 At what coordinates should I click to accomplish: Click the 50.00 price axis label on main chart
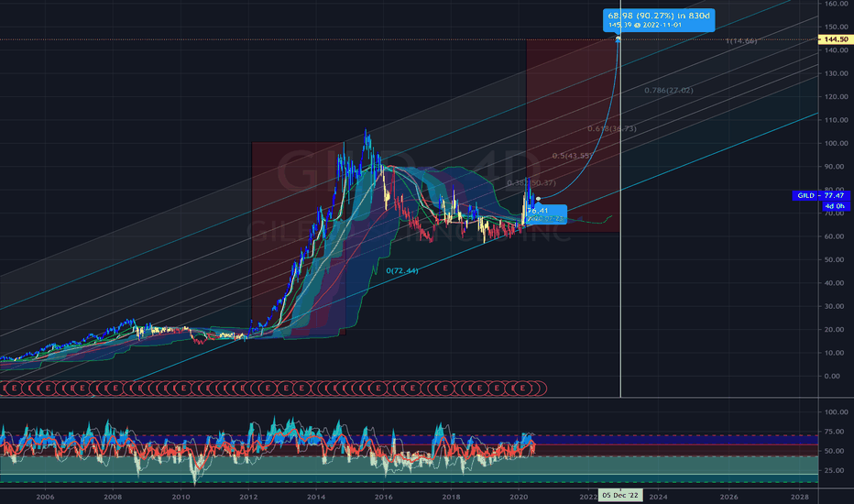836,259
